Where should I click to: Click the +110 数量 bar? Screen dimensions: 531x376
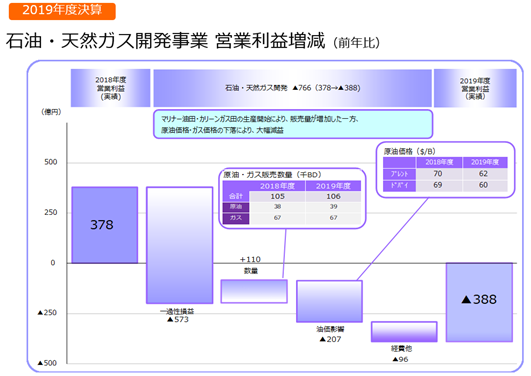point(254,291)
